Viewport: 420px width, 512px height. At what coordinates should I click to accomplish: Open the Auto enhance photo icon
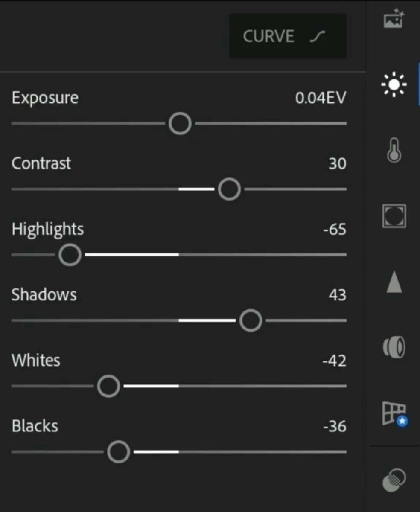[394, 19]
